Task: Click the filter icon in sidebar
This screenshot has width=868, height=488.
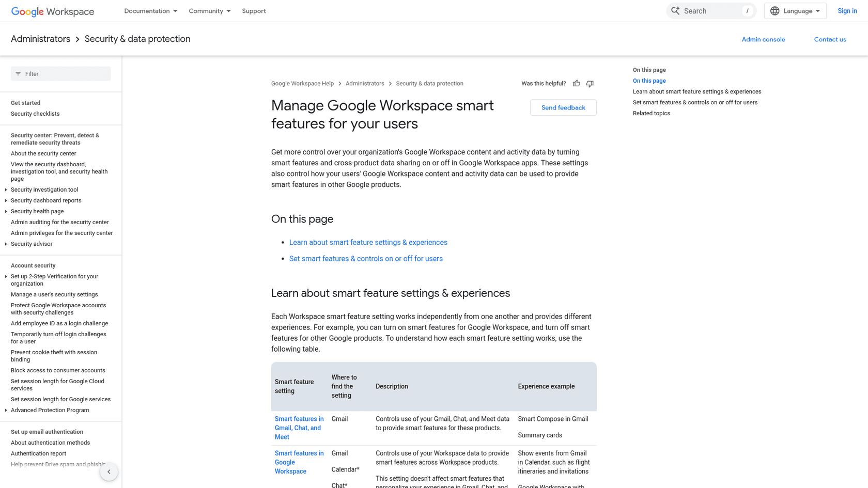Action: pos(18,74)
